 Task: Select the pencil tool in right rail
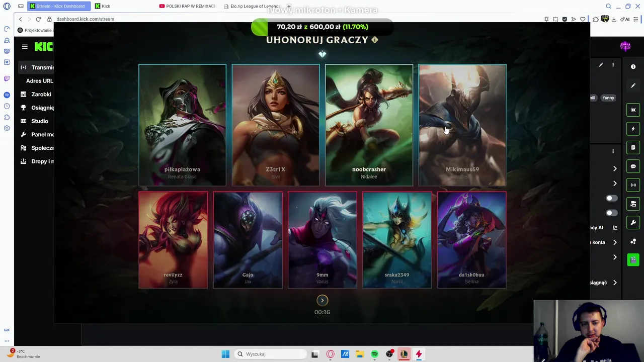(633, 85)
